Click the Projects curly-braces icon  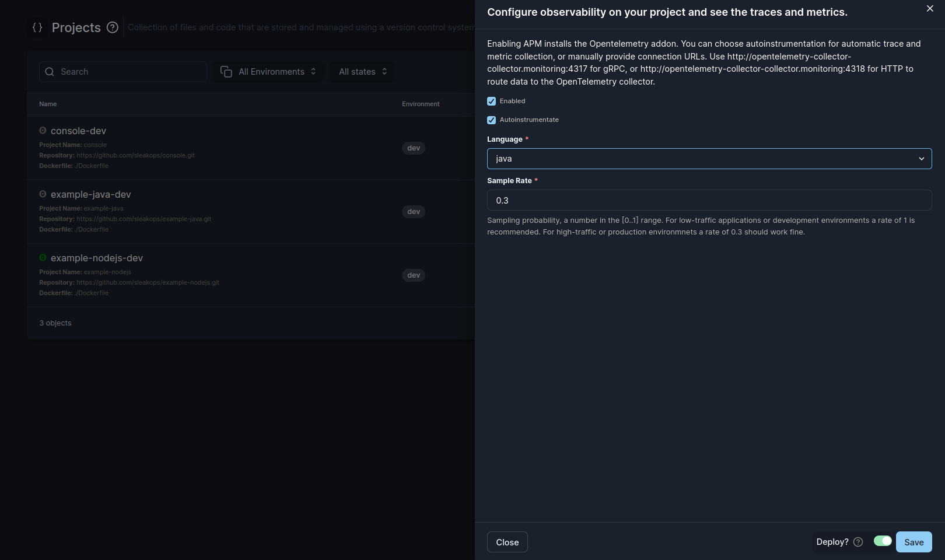click(x=37, y=27)
